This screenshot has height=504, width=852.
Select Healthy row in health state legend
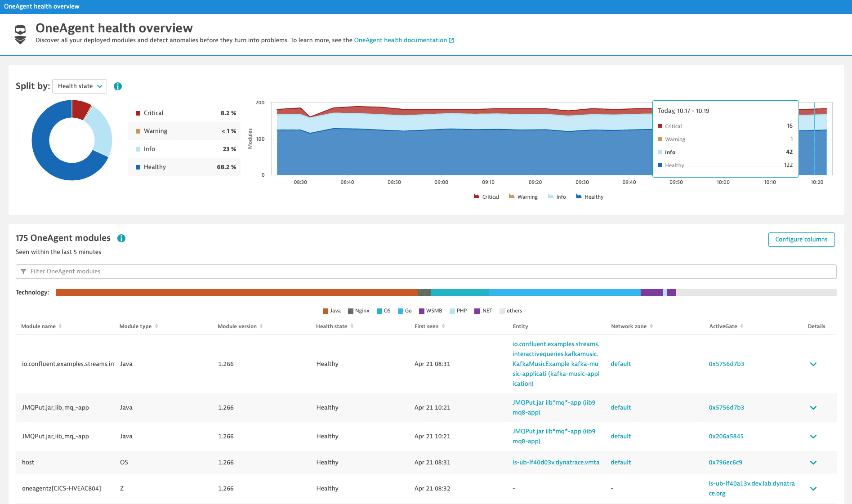(184, 167)
